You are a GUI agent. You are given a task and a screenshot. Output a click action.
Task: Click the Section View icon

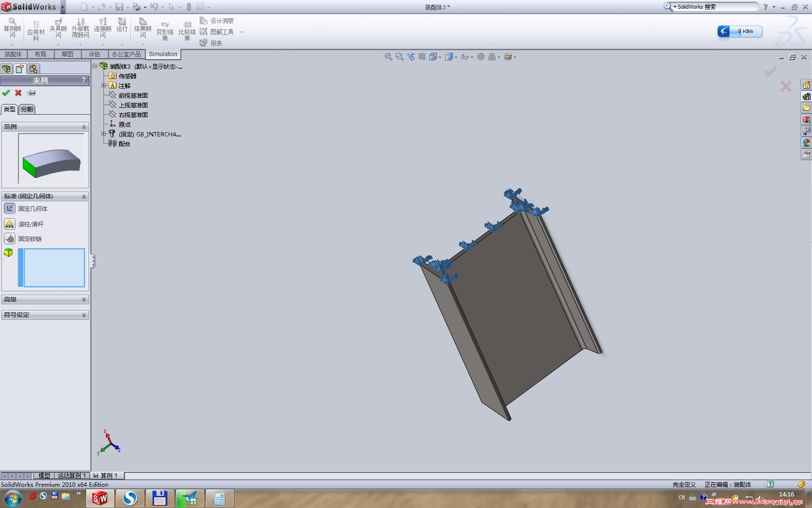(422, 57)
